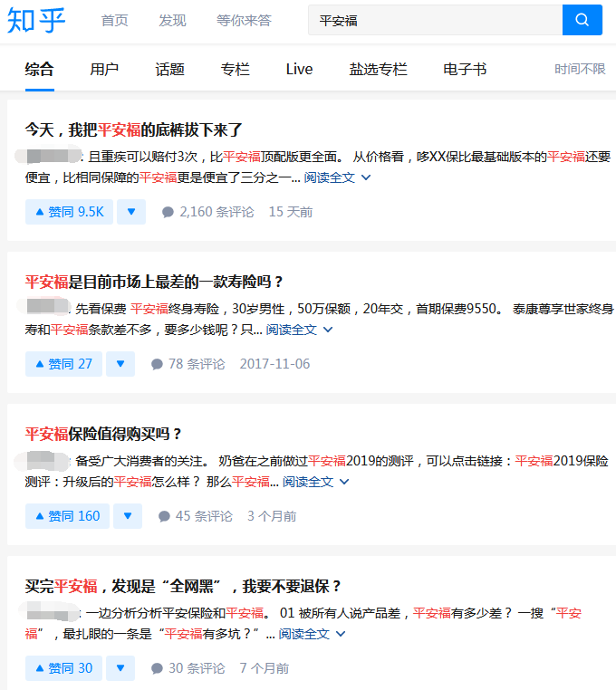Viewport: 616px width, 690px height.
Task: Expand 阅读全文 after 要多少钱呢？只
Action: (300, 330)
